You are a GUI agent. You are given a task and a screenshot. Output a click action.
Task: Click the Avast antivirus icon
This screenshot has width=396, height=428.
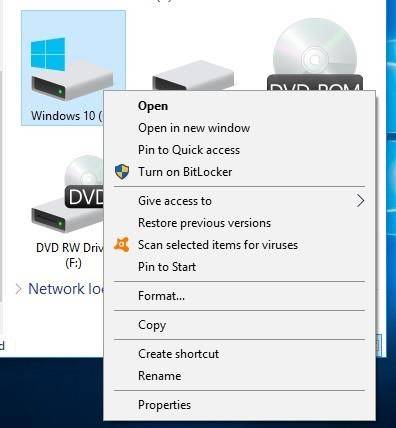(122, 245)
